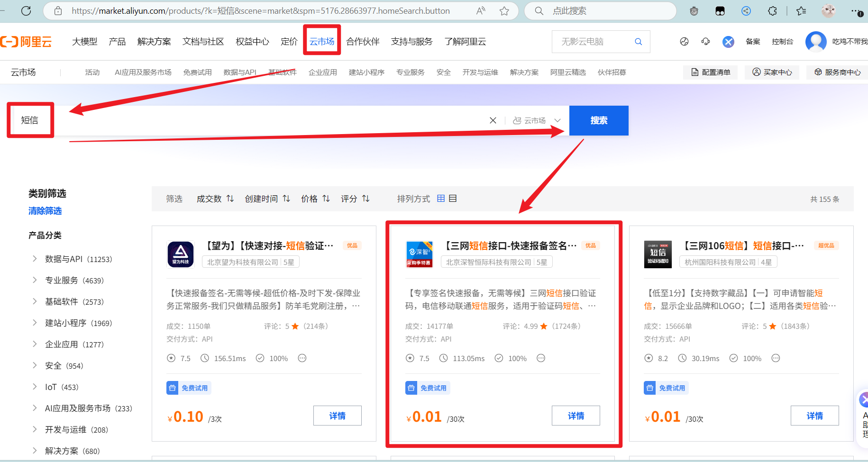Open the 短信验证码通知 product logo thumbnail
The image size is (868, 462).
tap(658, 254)
